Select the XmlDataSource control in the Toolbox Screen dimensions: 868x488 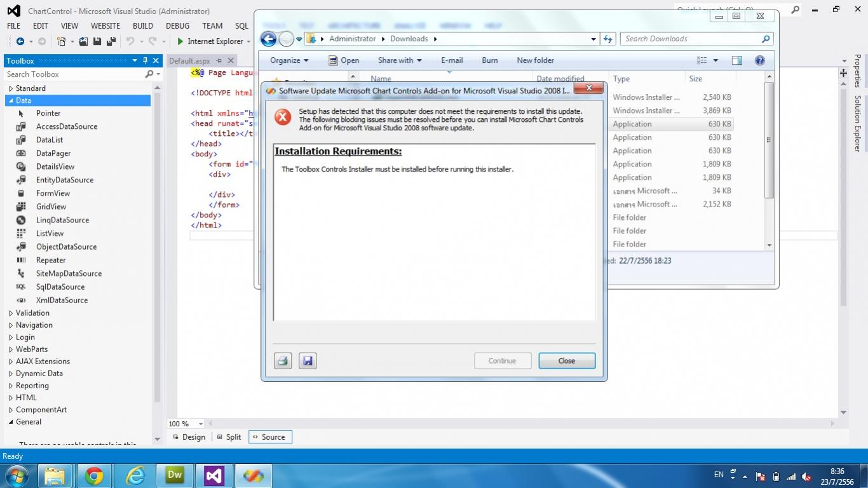pos(62,300)
